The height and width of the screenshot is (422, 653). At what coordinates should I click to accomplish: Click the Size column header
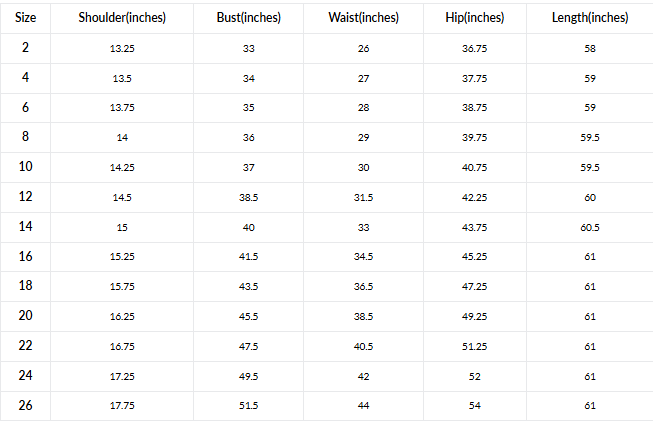25,18
